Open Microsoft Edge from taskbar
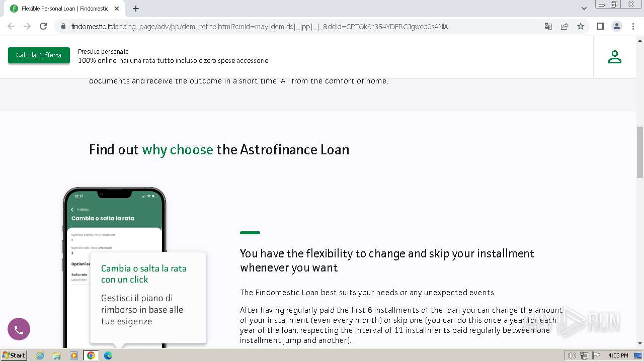 pos(108,355)
